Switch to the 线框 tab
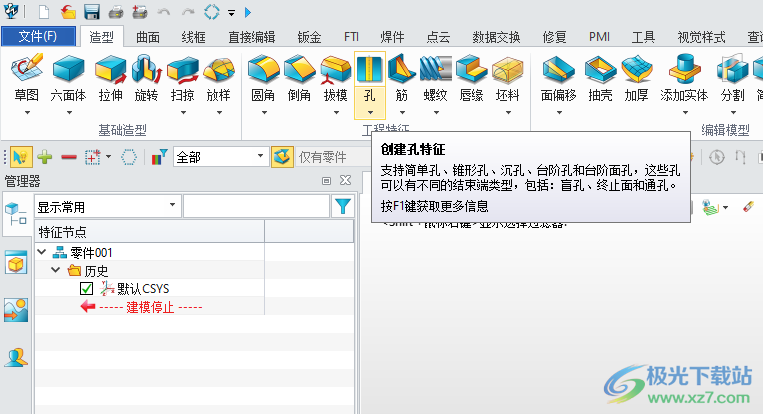This screenshot has height=414, width=763. click(194, 37)
